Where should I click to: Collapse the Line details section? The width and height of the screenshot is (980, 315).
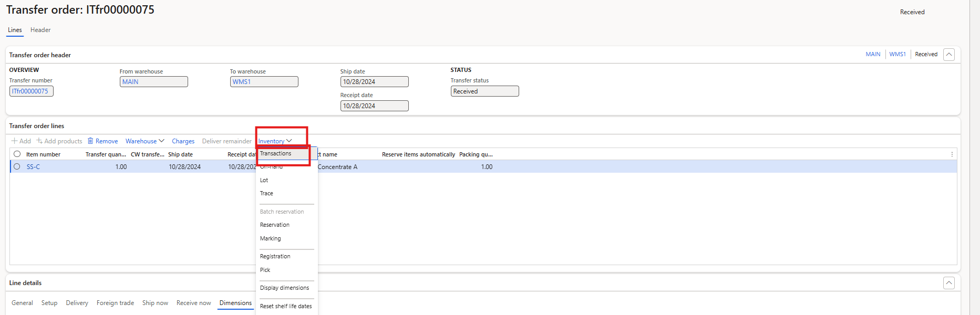[x=948, y=283]
